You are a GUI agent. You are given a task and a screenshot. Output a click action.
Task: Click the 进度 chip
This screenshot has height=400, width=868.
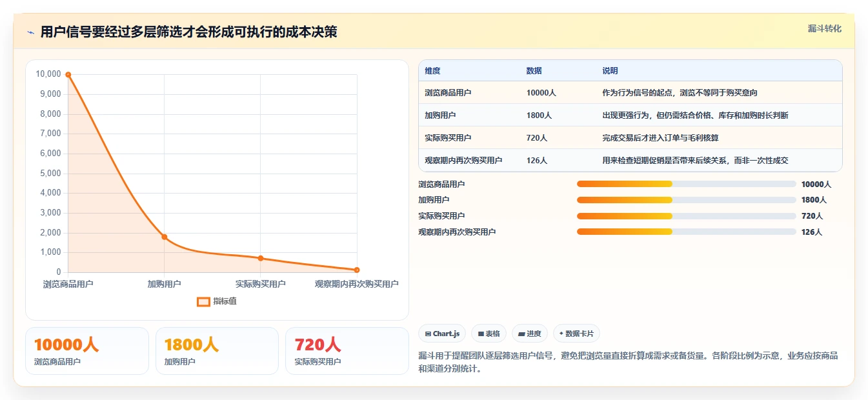(x=530, y=334)
